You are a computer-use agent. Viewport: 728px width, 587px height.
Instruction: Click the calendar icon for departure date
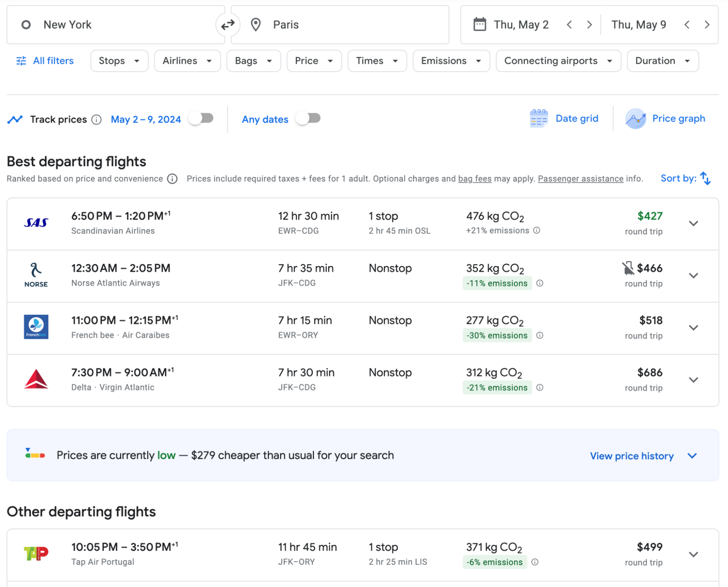(479, 24)
